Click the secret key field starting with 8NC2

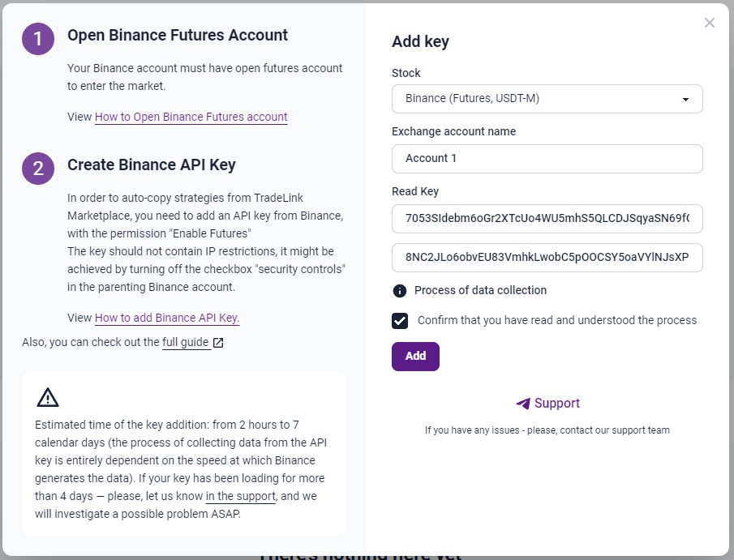click(x=547, y=258)
